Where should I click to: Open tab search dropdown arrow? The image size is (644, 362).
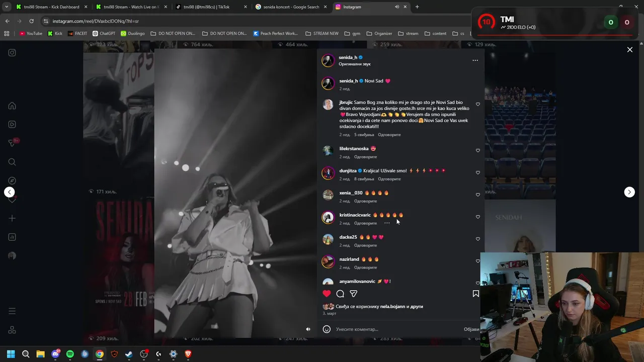7,7
